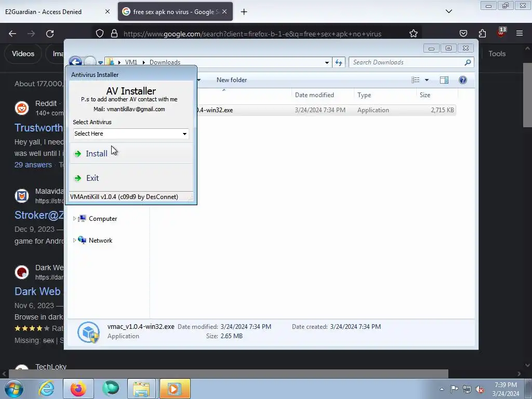The height and width of the screenshot is (399, 532).
Task: Close the free sex apk Google tab
Action: point(224,11)
